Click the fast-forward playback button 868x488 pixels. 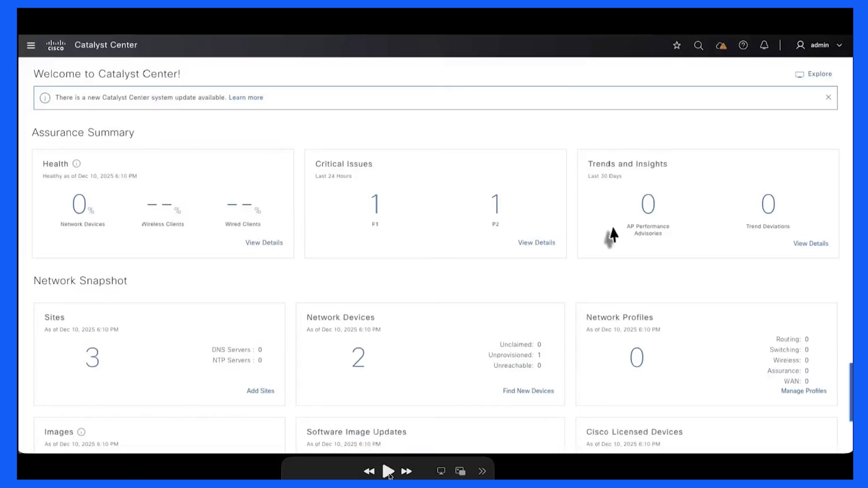(x=406, y=471)
